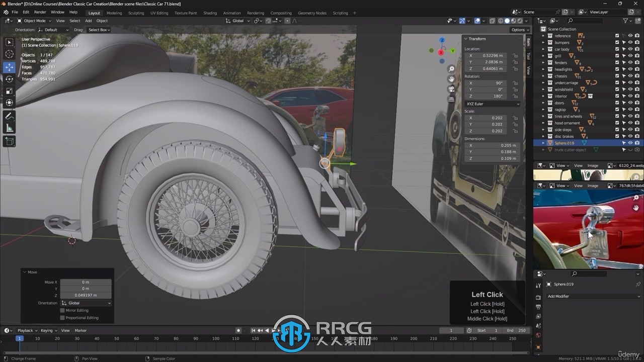Enable the Proportional Editing checkbox
This screenshot has height=362, width=644.
62,318
